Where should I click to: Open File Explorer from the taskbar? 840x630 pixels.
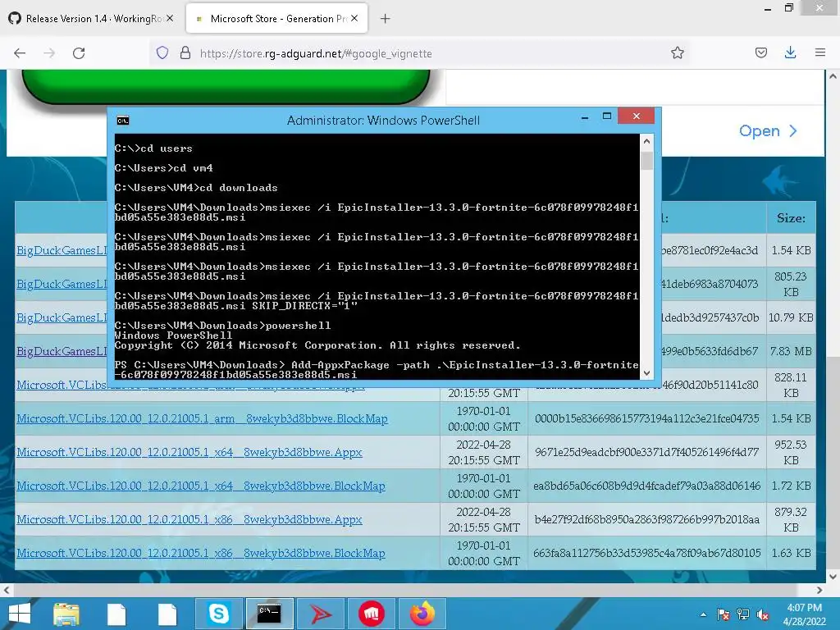point(66,614)
